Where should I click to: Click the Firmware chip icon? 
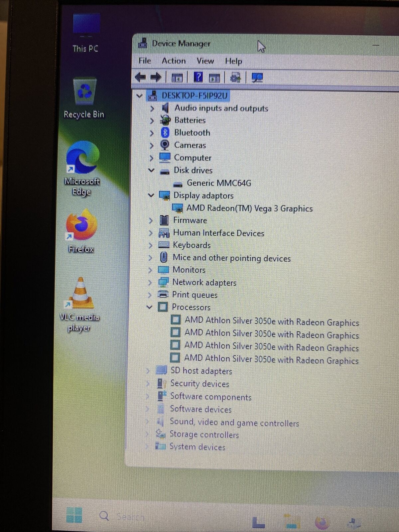[x=164, y=220]
